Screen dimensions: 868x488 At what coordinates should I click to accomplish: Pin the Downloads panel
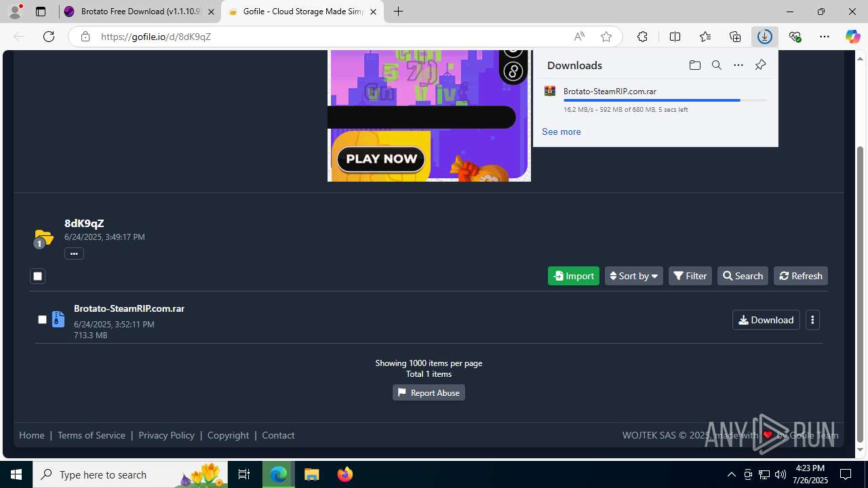[x=760, y=65]
